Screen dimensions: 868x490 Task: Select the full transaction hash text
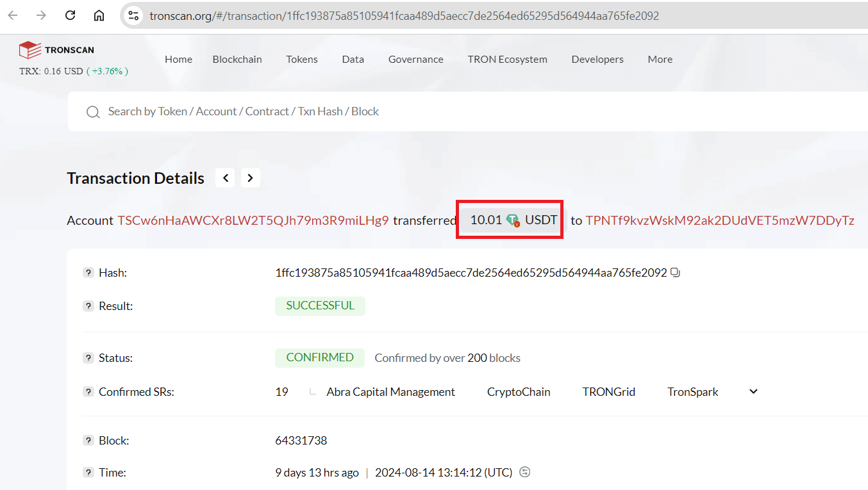471,273
